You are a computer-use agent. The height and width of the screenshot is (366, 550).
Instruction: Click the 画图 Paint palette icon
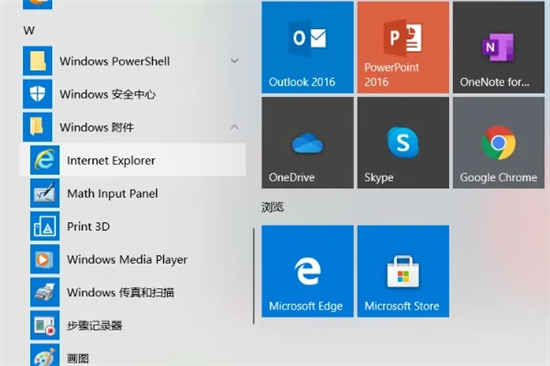pyautogui.click(x=45, y=355)
